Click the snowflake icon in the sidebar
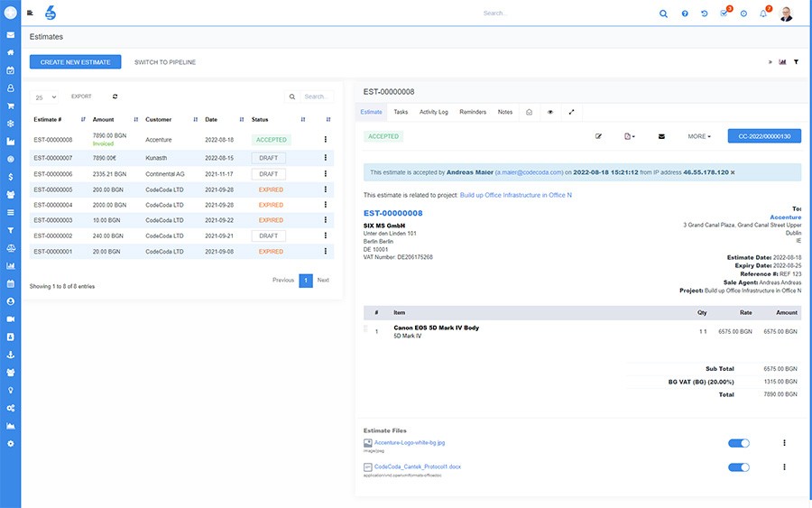The width and height of the screenshot is (812, 508). (x=10, y=124)
